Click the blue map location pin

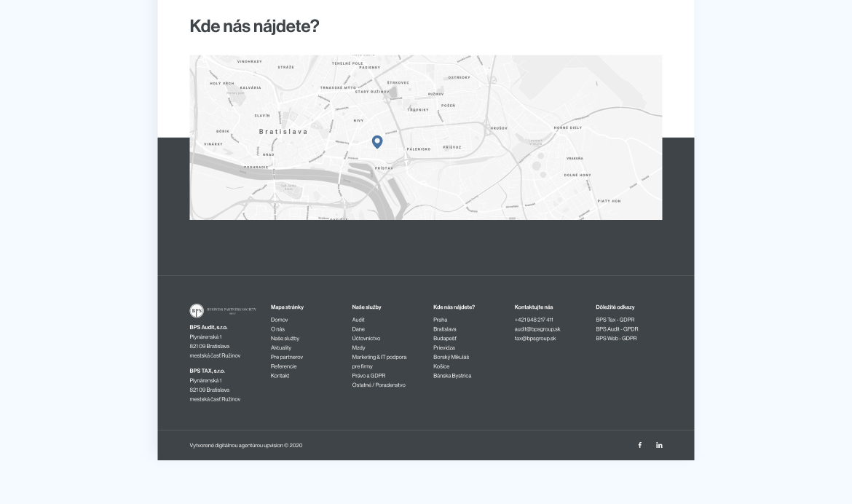(377, 141)
